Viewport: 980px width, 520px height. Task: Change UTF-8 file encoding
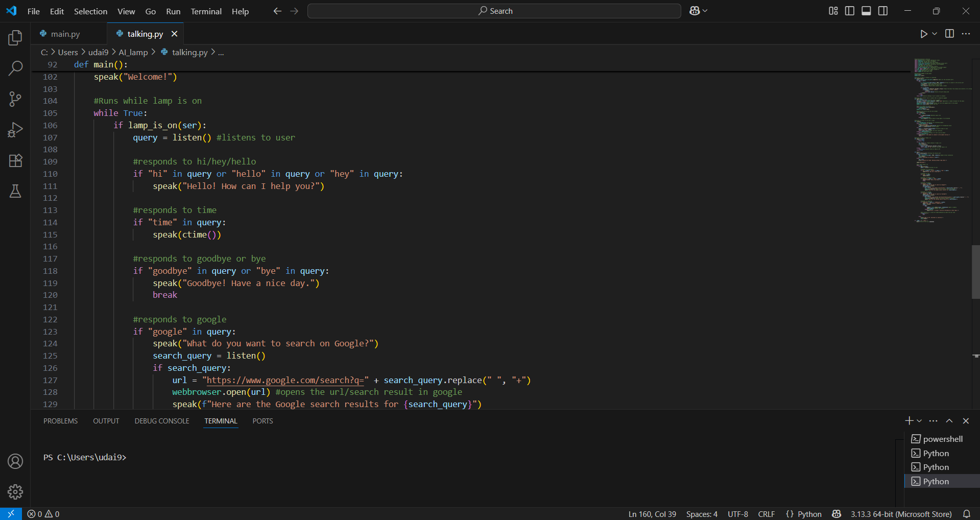[x=738, y=514]
